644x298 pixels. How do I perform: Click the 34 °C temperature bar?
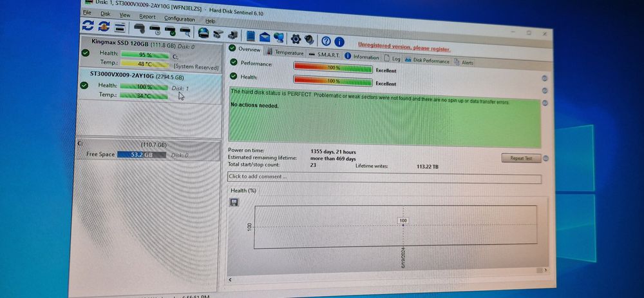point(144,96)
